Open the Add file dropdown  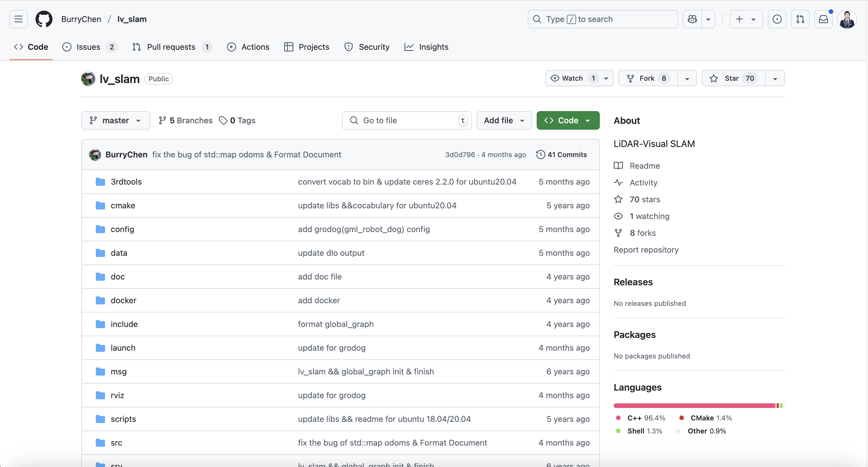504,120
